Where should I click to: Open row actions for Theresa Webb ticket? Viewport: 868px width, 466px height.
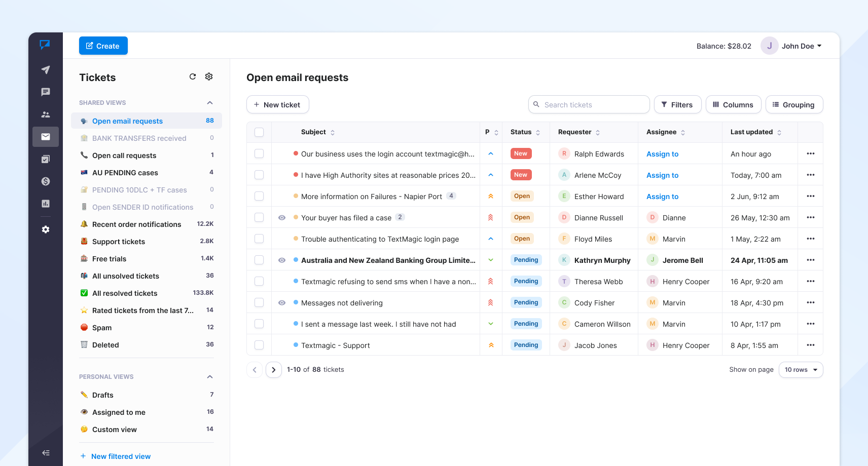pos(811,281)
